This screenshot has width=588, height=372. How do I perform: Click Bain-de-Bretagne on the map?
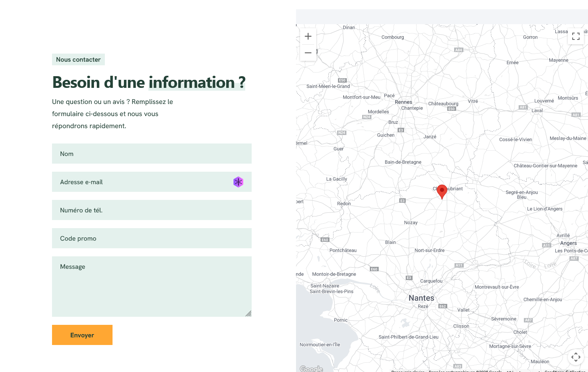(x=403, y=162)
